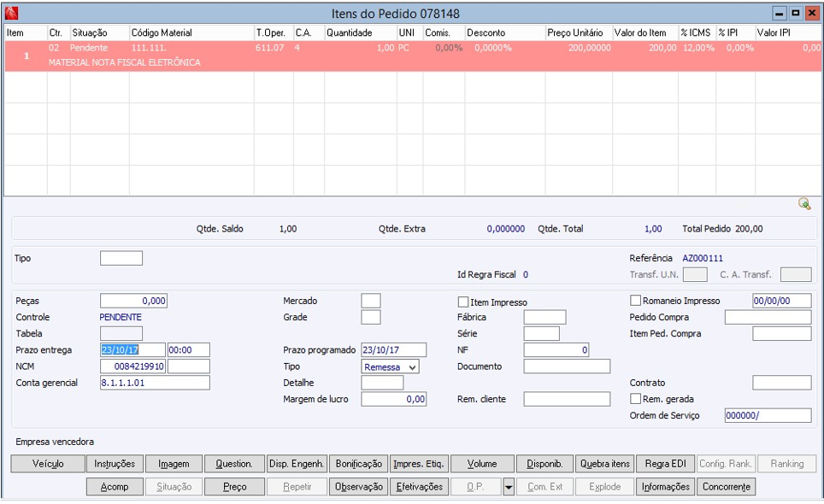824x504 pixels.
Task: Click the Quantidade column header
Action: click(x=361, y=32)
